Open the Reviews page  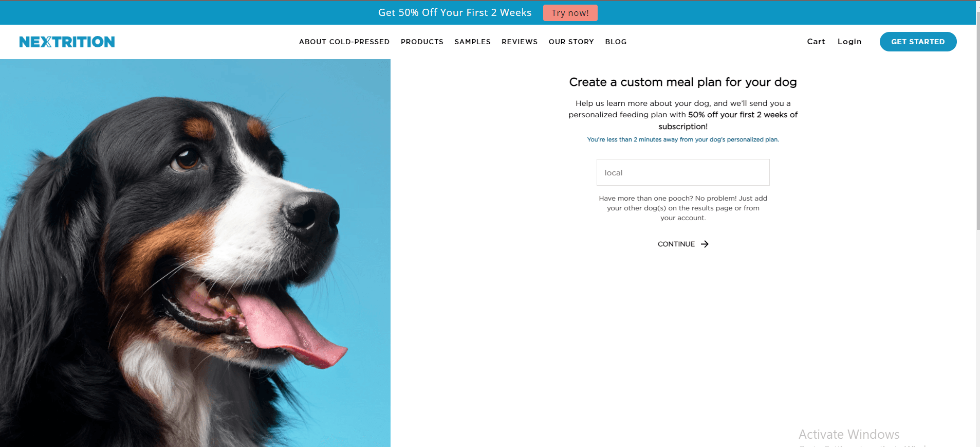pyautogui.click(x=520, y=42)
